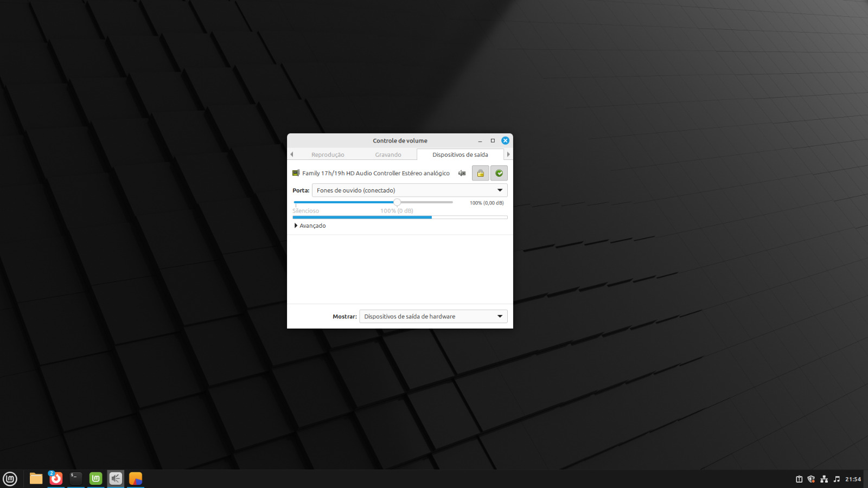Minimize the Controle de volume window

coord(480,140)
